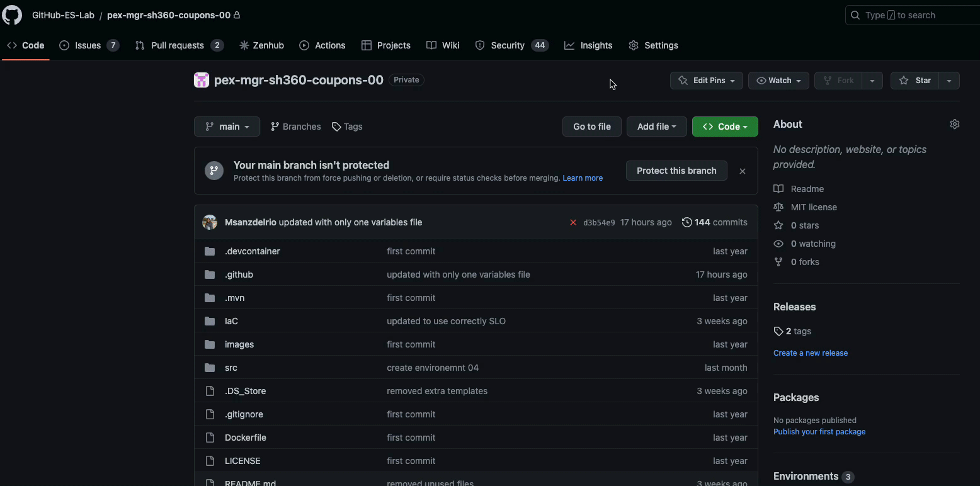Open pex-mgr-sh360-coupons-00 breadcrumb link

[169, 15]
